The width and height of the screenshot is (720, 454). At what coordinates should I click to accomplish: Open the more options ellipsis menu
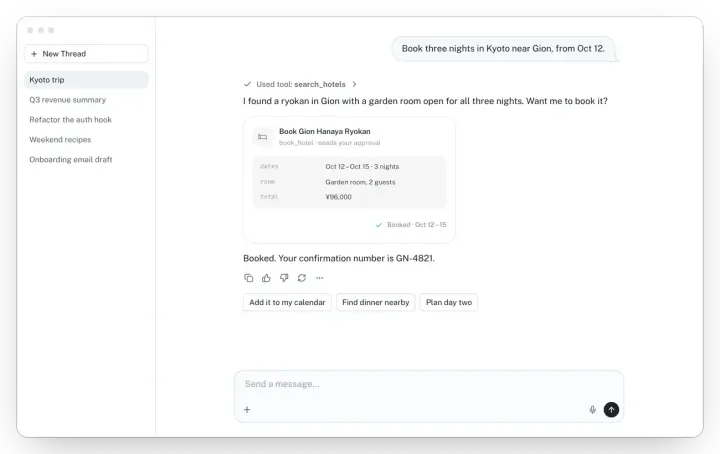click(x=320, y=278)
